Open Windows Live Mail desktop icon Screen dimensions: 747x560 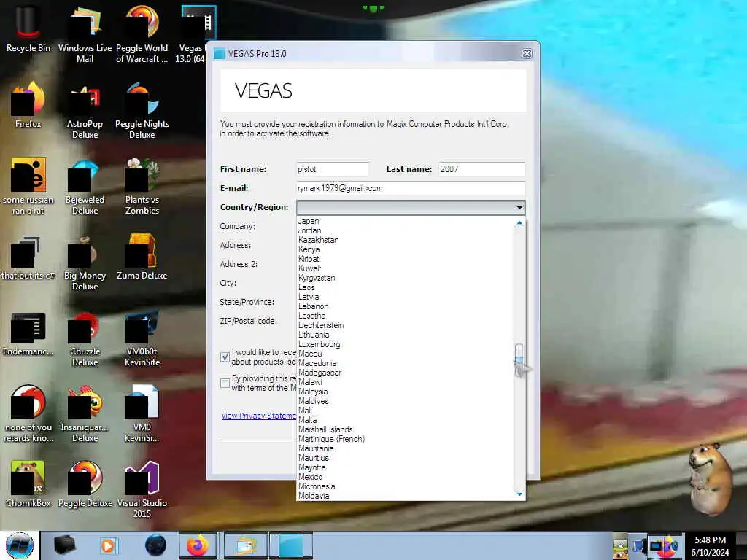click(x=85, y=34)
